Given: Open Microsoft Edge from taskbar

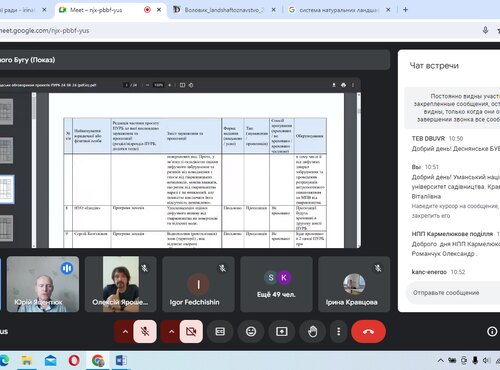Looking at the screenshot, I should click(x=4, y=360).
